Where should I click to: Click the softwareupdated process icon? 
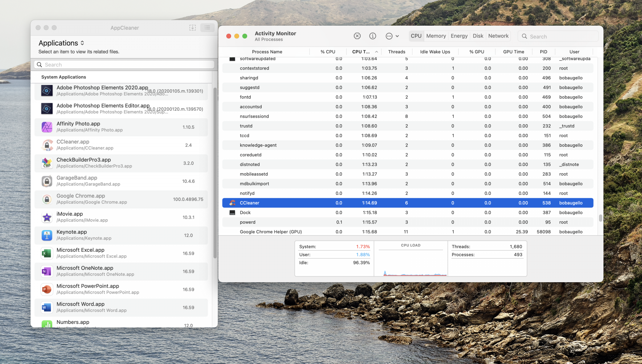coord(232,59)
